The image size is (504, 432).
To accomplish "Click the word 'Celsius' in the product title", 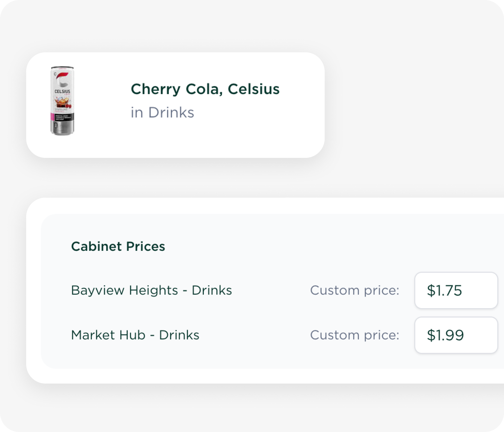I will [x=253, y=89].
